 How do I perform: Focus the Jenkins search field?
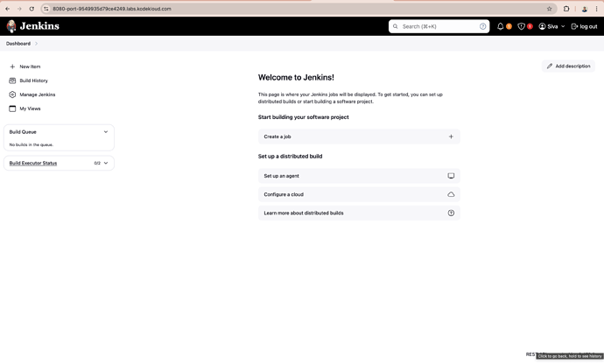point(439,26)
